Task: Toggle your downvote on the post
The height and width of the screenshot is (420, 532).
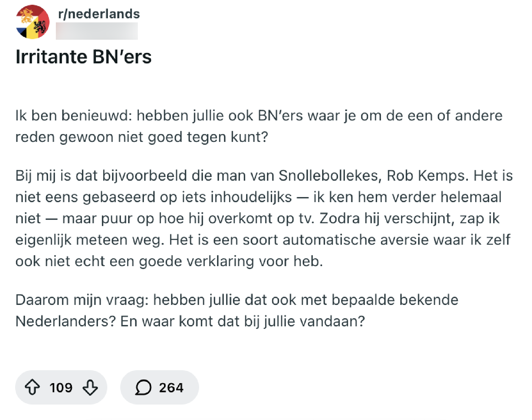Action: 90,387
